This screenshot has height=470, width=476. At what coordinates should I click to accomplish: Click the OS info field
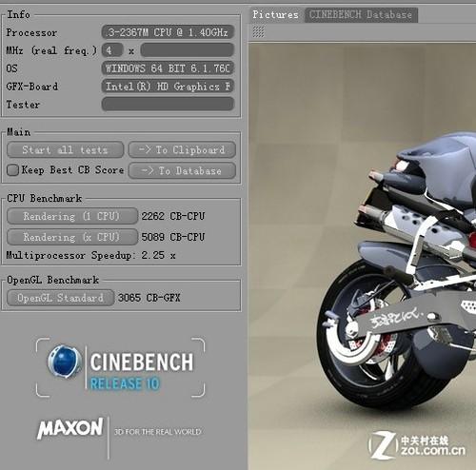(168, 69)
